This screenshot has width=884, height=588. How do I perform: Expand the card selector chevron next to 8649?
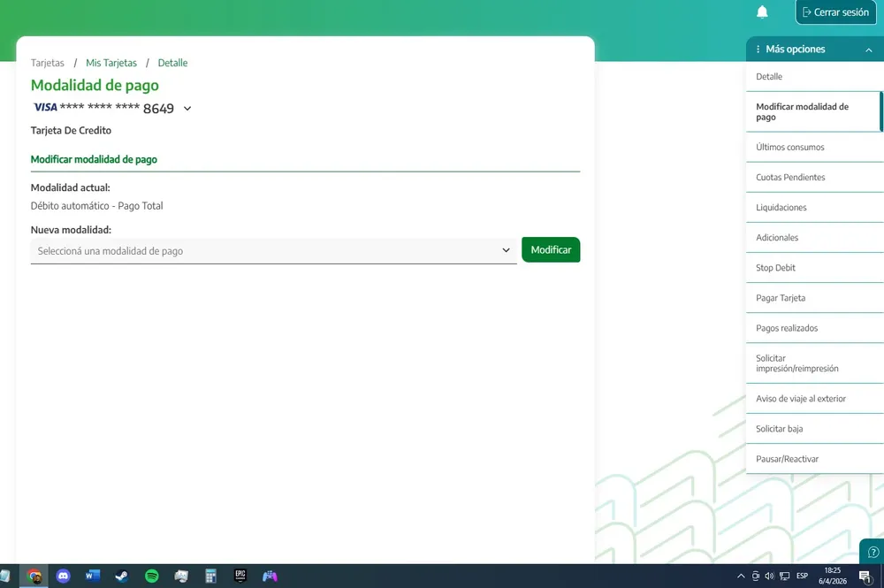click(187, 108)
